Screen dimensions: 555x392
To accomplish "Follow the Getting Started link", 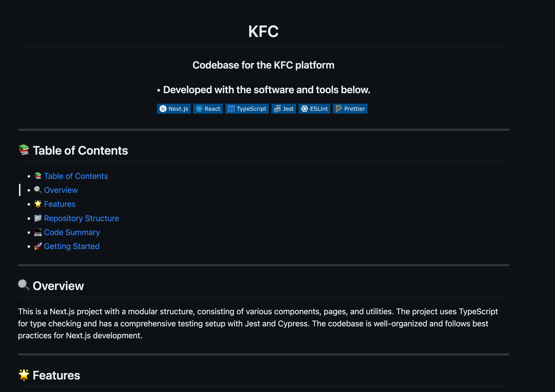I will point(72,246).
